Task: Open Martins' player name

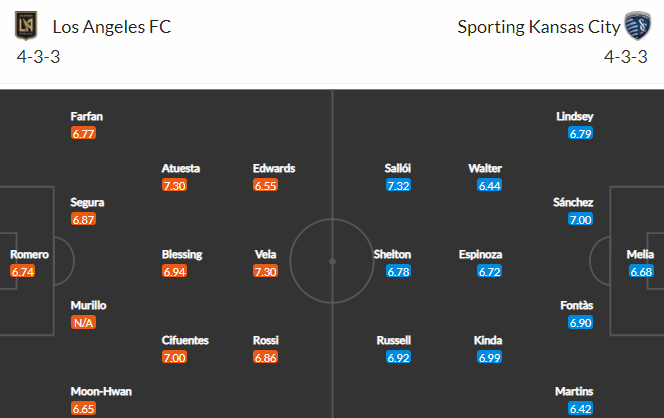Action: [x=574, y=391]
